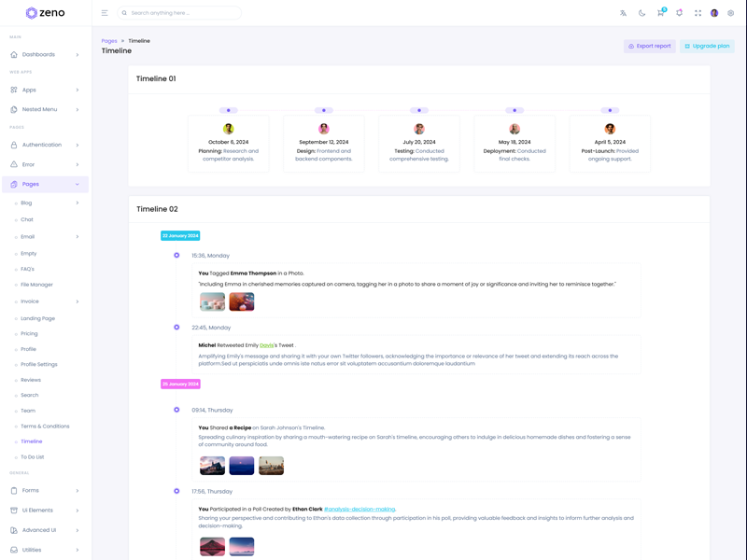747x560 pixels.
Task: Open the user profile avatar menu
Action: coord(714,13)
